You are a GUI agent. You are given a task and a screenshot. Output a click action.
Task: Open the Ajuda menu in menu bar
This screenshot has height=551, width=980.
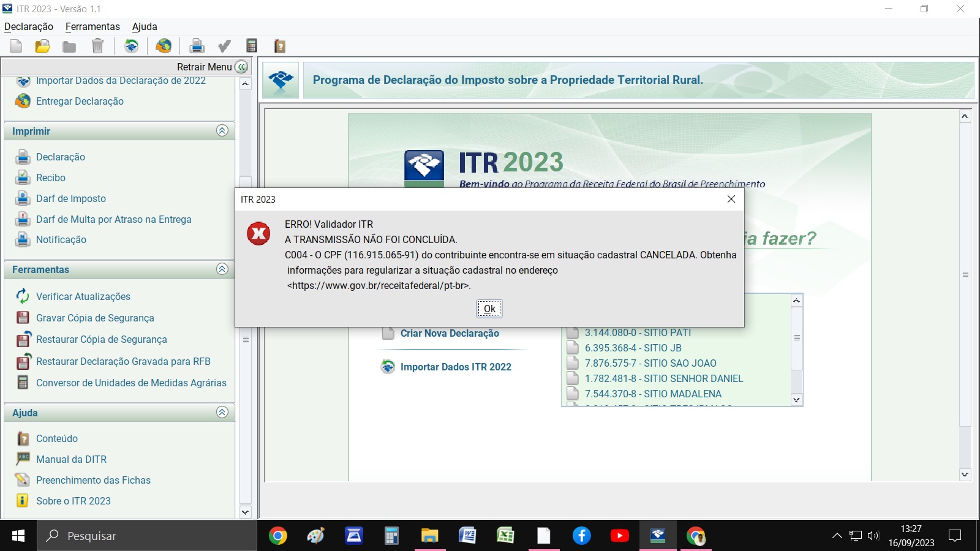145,26
